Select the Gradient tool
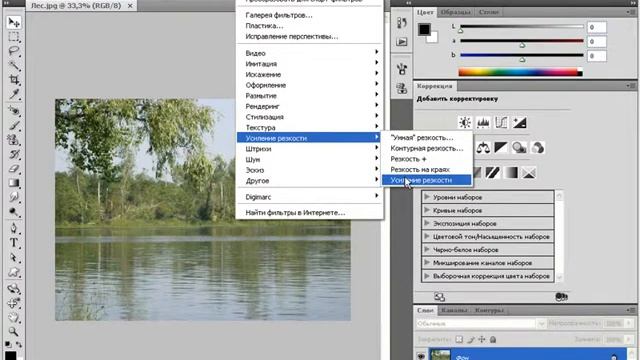 (x=13, y=183)
